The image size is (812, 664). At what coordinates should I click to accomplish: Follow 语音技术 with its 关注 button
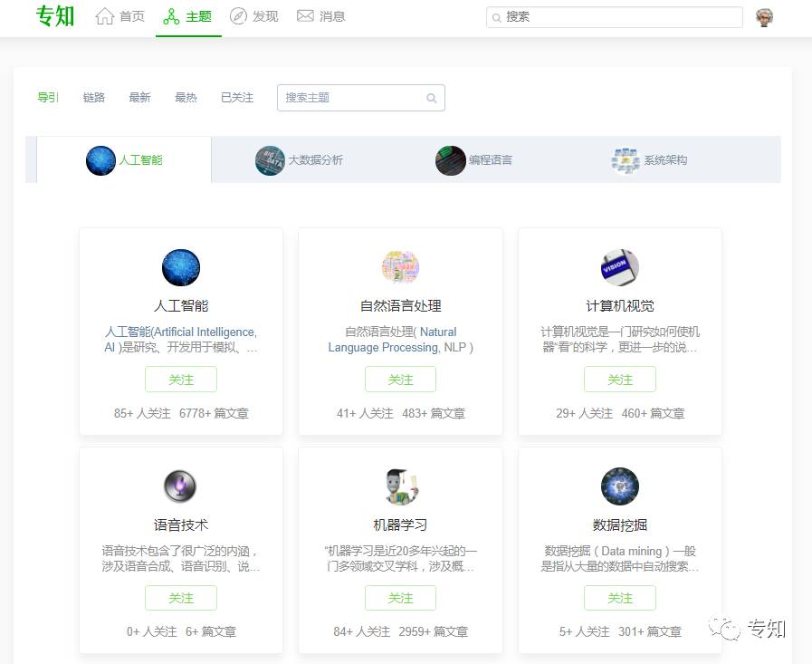[x=181, y=598]
